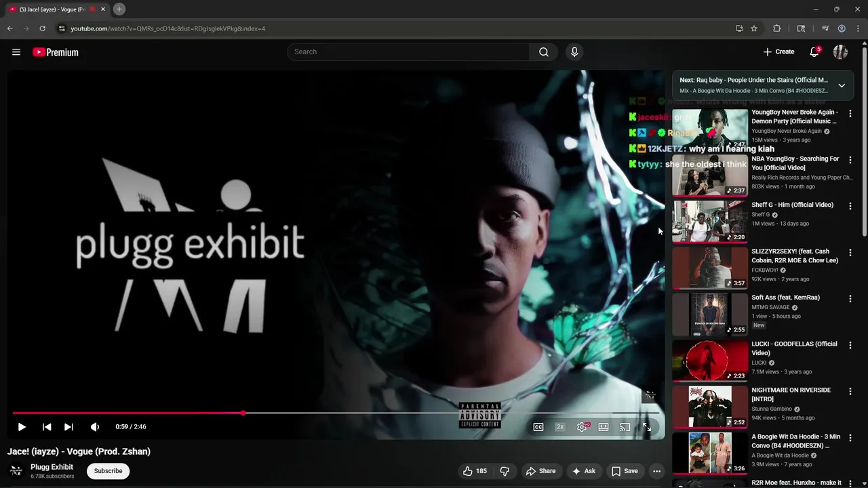Dislike this video

click(505, 471)
